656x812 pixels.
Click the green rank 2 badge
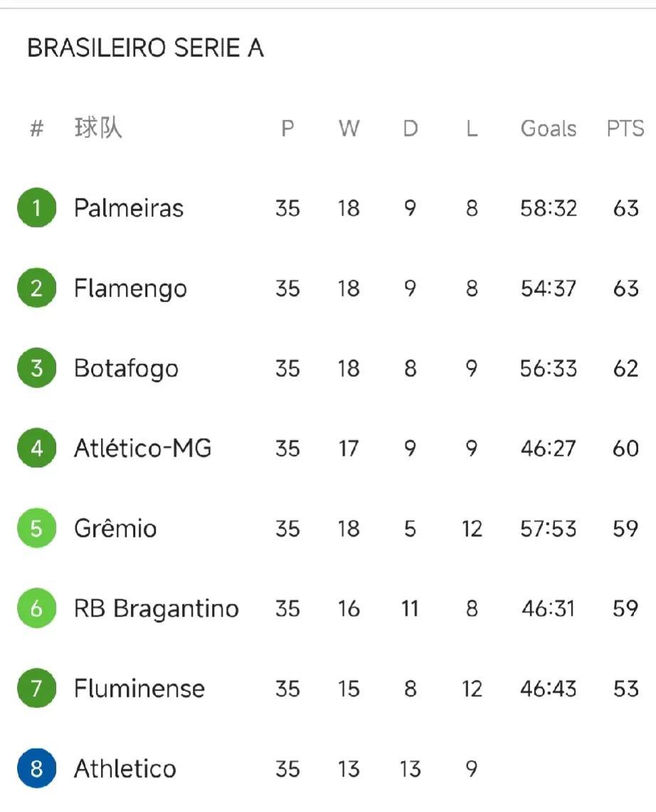(x=36, y=288)
